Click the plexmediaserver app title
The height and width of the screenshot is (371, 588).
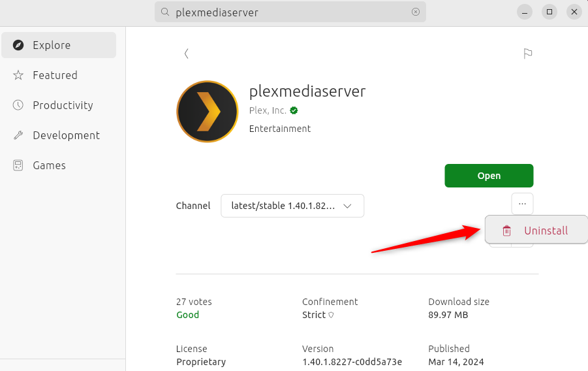(307, 91)
